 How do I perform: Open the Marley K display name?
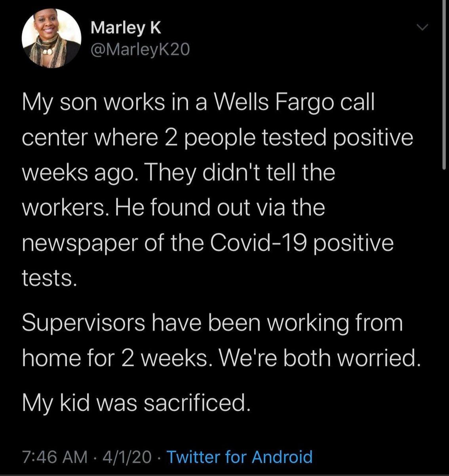pyautogui.click(x=126, y=28)
